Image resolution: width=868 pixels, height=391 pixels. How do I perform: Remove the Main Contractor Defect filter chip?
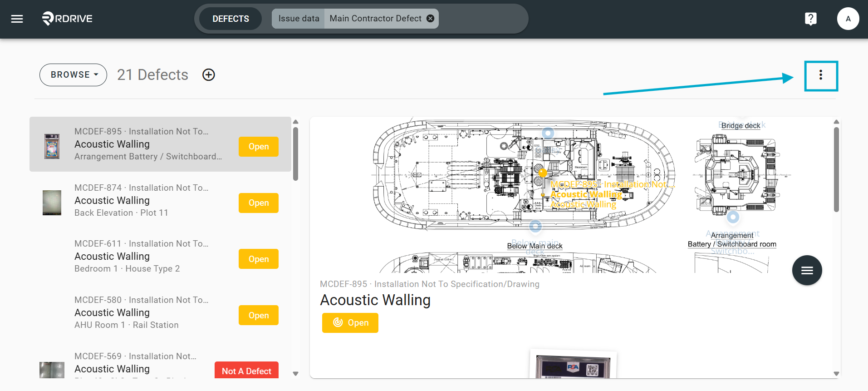(x=430, y=19)
